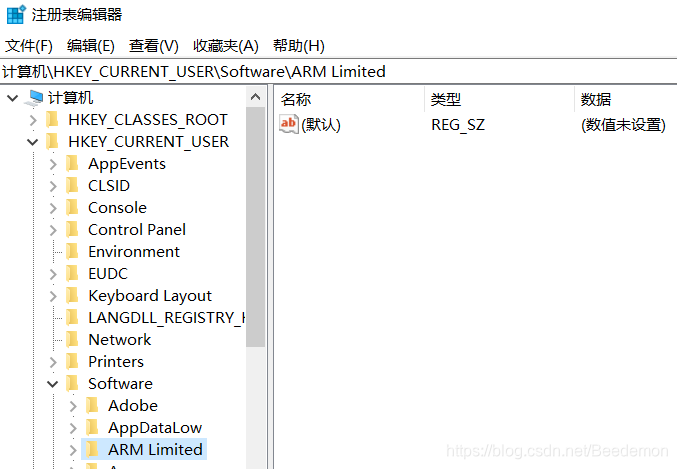The image size is (677, 469).
Task: Click the Network folder icon
Action: [x=73, y=340]
